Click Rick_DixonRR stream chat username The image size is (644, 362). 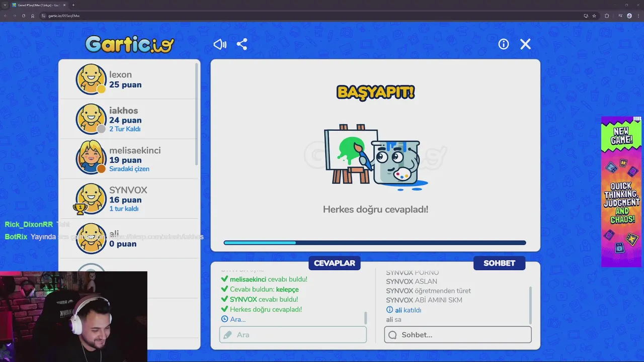[x=29, y=225]
